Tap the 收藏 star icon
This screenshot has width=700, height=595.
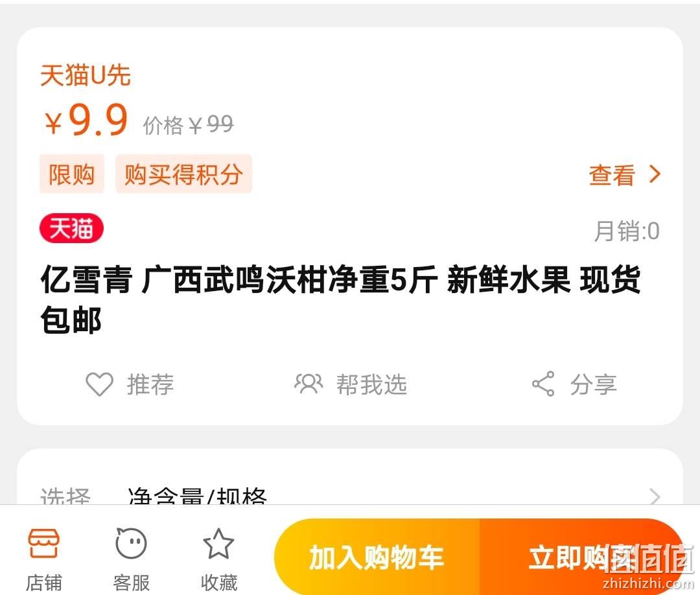point(218,543)
